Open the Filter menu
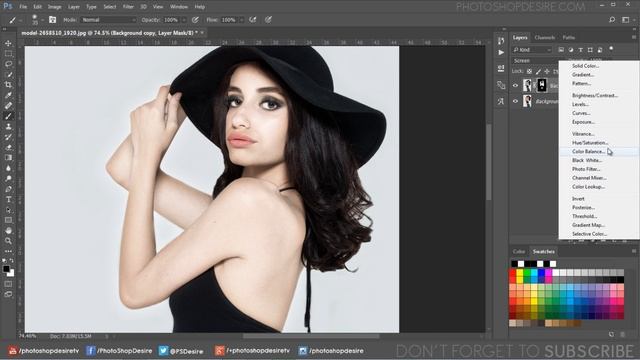The height and width of the screenshot is (360, 640). [128, 7]
